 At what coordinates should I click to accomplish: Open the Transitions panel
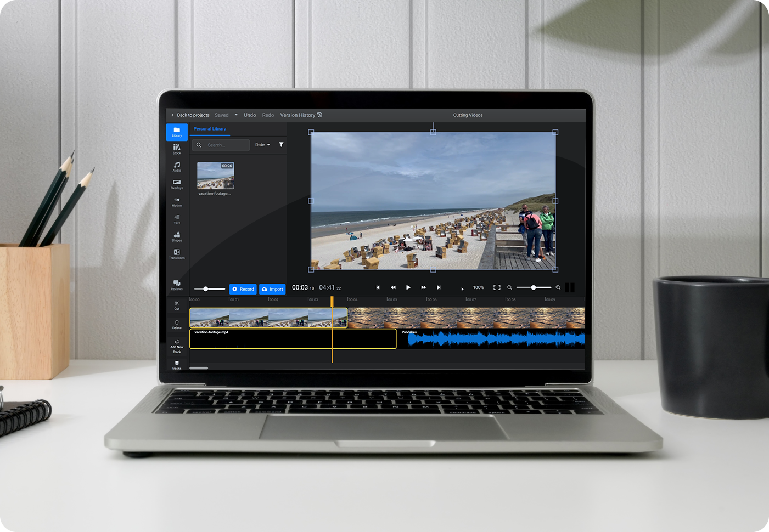177,254
